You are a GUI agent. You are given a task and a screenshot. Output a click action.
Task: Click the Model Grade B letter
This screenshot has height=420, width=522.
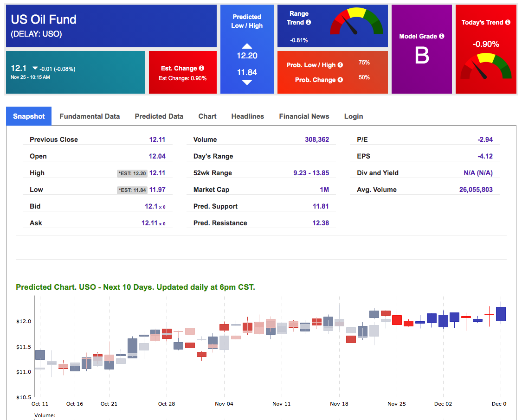(x=422, y=55)
